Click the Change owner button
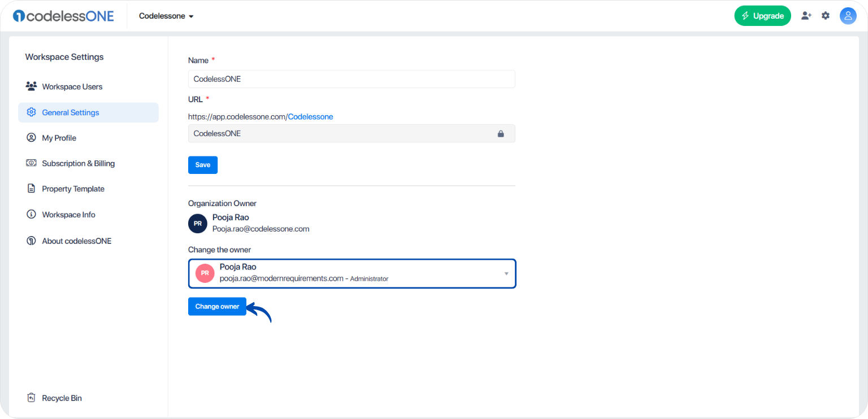Viewport: 868px width, 419px height. coord(217,306)
